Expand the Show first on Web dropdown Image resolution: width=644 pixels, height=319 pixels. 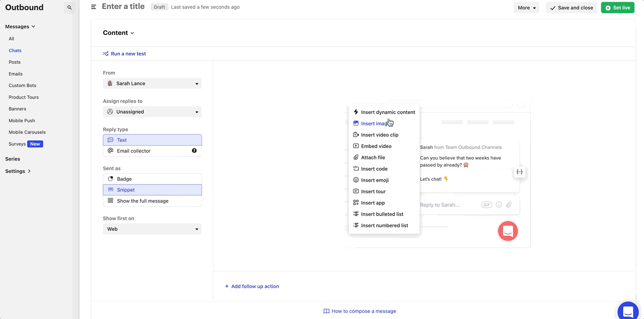click(x=152, y=229)
